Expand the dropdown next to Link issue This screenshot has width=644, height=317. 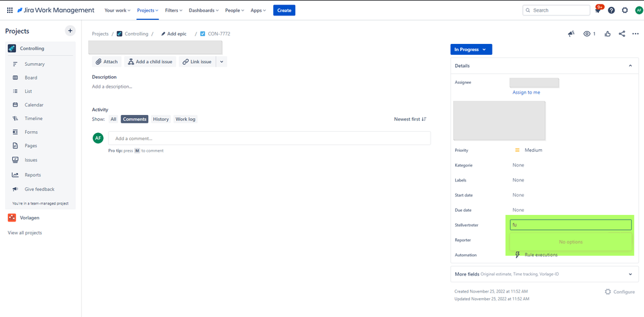tap(221, 62)
